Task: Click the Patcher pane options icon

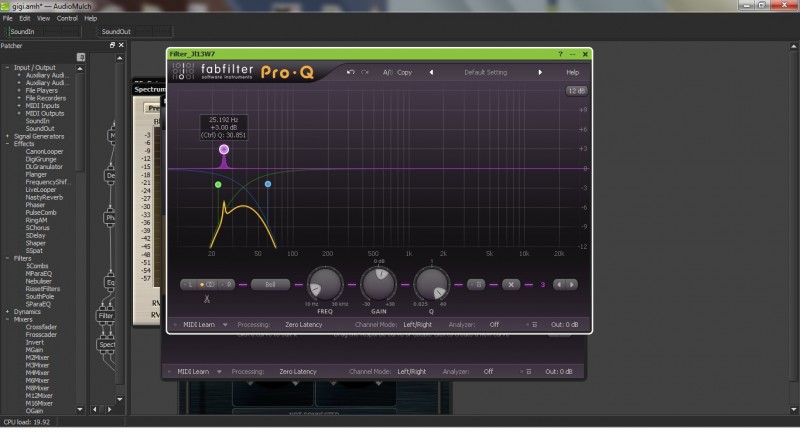Action: pyautogui.click(x=81, y=57)
